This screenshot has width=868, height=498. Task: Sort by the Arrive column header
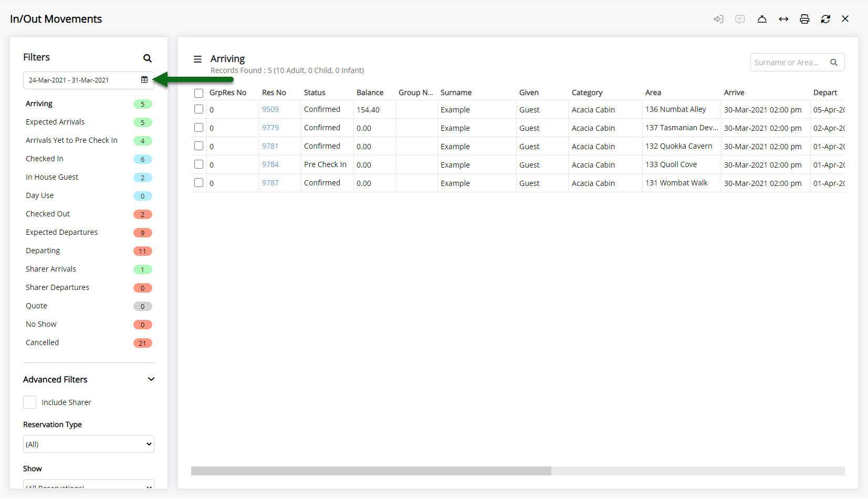click(x=734, y=92)
